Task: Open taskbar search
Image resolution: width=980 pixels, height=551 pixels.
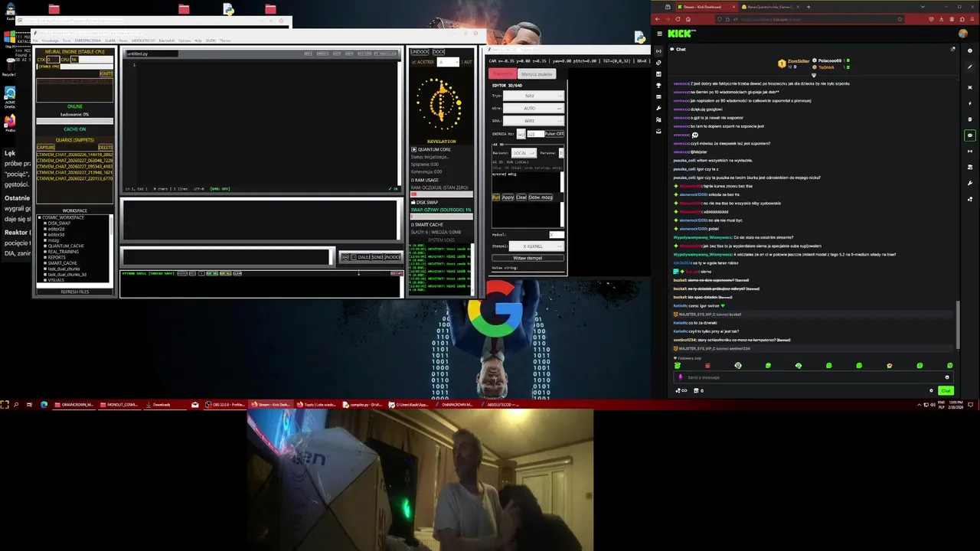Action: pos(16,404)
